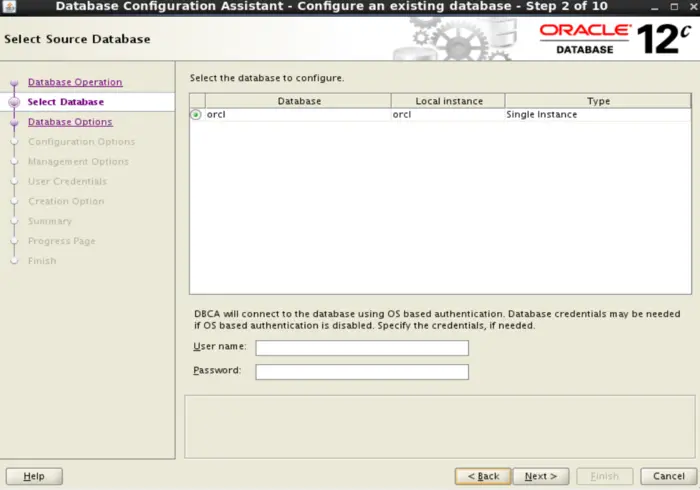The image size is (700, 490).
Task: Open the Database Operation step link
Action: pos(75,82)
